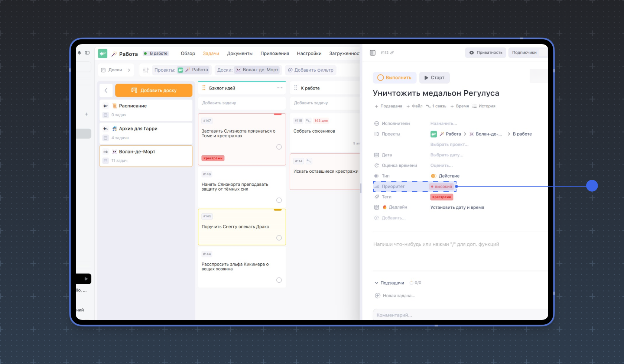Check the completion circle on task #145

[x=279, y=238]
